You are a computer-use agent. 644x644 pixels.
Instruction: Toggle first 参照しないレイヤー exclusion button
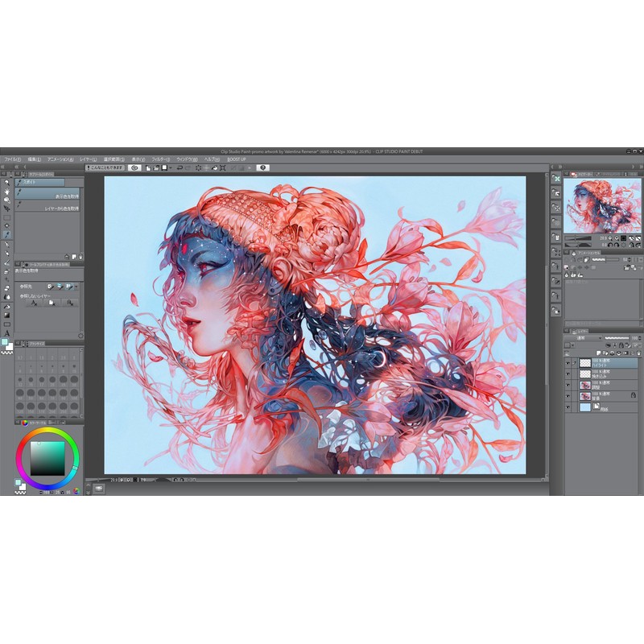[x=35, y=303]
